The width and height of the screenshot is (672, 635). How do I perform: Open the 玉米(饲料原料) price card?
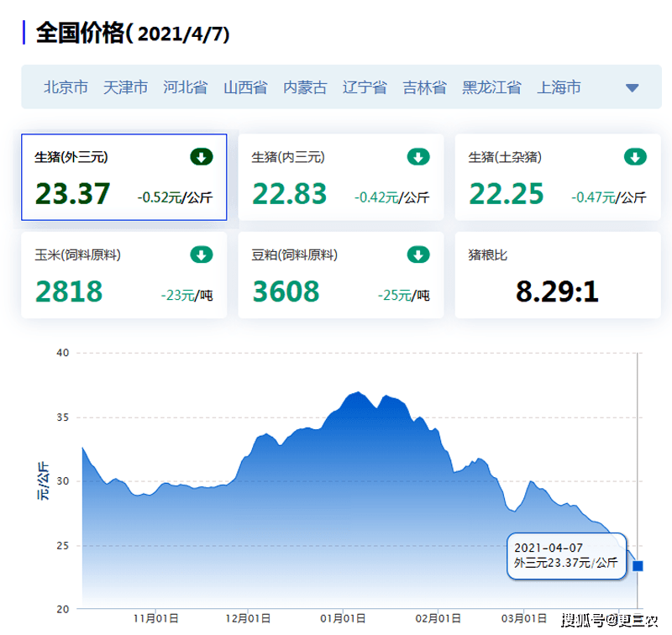[x=123, y=275]
